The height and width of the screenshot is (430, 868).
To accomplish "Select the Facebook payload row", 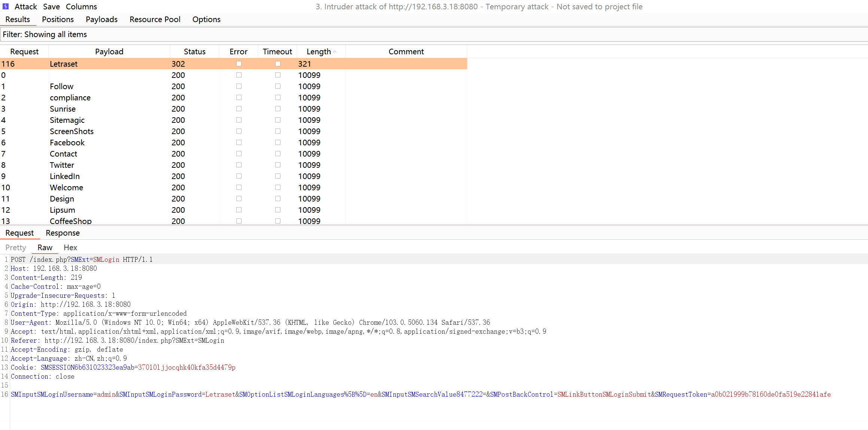I will coord(234,142).
